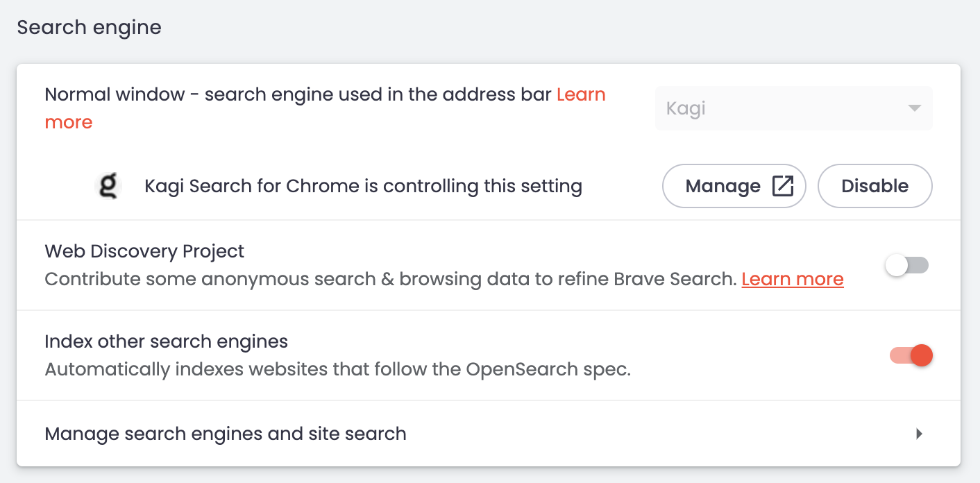The width and height of the screenshot is (980, 483).
Task: Turn off Index other search engines toggle
Action: pyautogui.click(x=911, y=355)
